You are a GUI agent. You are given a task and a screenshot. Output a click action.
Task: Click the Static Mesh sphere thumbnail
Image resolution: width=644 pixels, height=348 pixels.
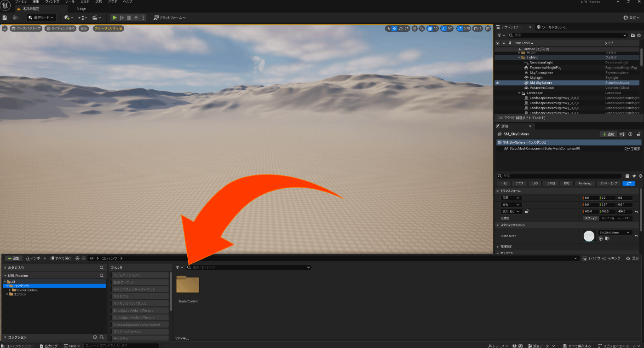click(589, 236)
